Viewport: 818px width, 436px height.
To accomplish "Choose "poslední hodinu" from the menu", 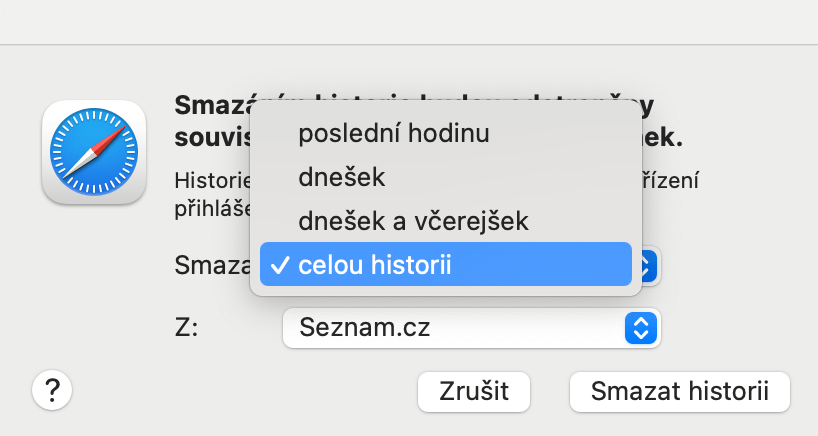I will [393, 134].
